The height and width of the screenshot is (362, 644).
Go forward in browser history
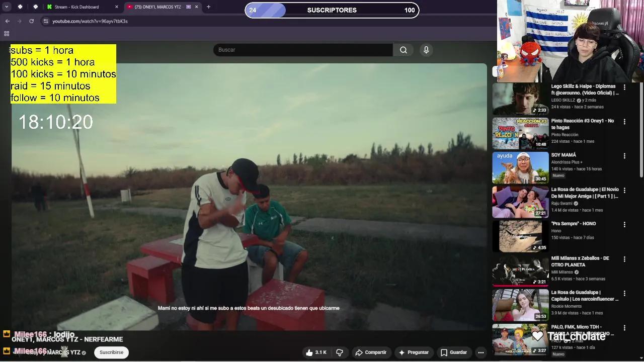20,21
